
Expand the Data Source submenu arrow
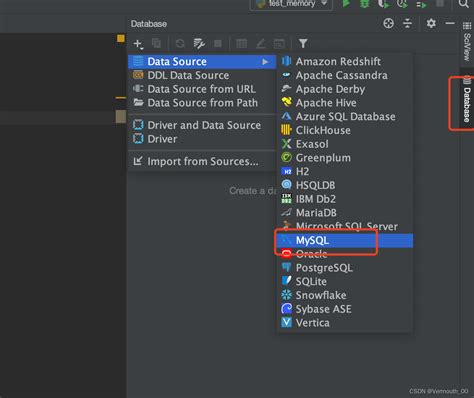265,62
